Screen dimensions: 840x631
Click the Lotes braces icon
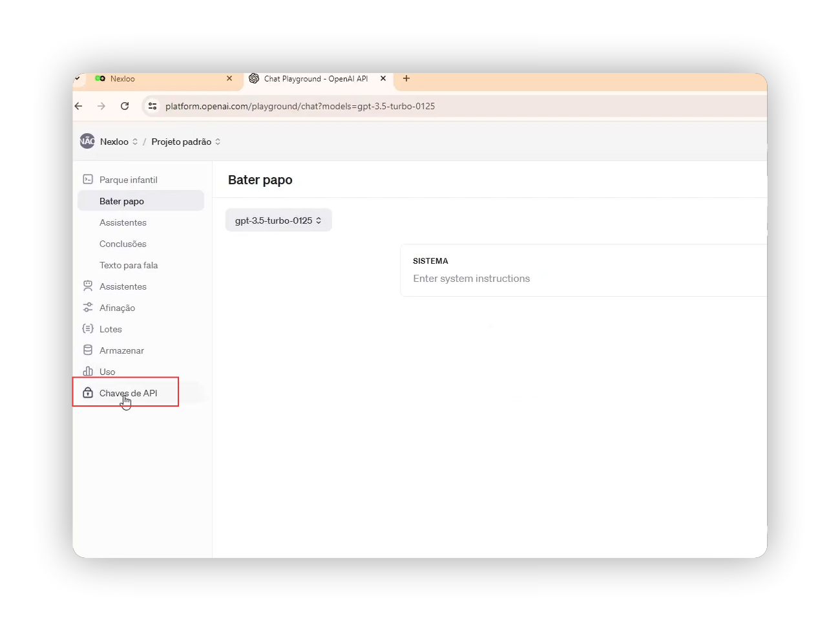click(x=88, y=328)
